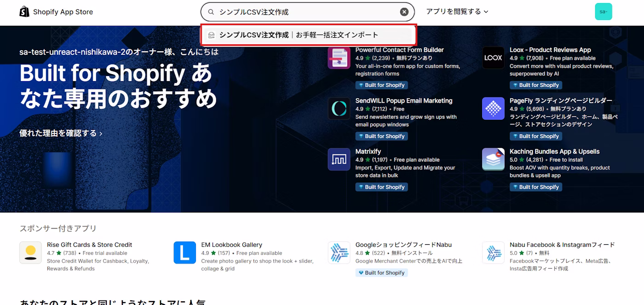
Task: Open Loox - Product Reviews App title
Action: (x=550, y=50)
